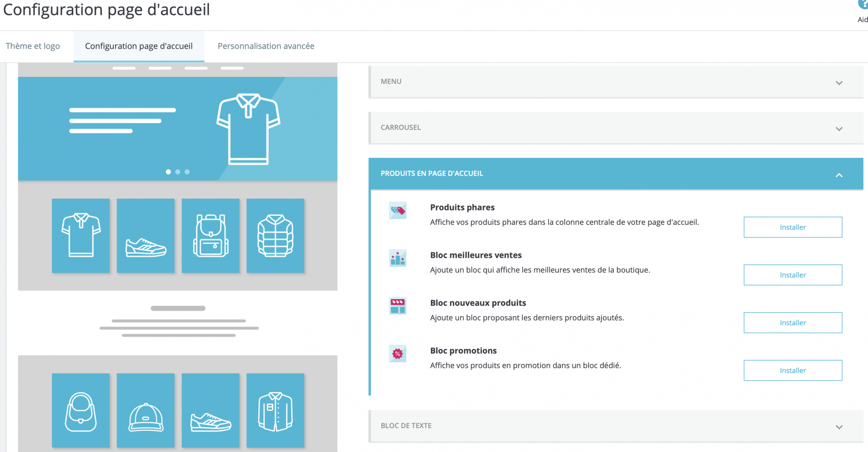Click the Bloc promotions percent icon
868x452 pixels.
[x=397, y=354]
